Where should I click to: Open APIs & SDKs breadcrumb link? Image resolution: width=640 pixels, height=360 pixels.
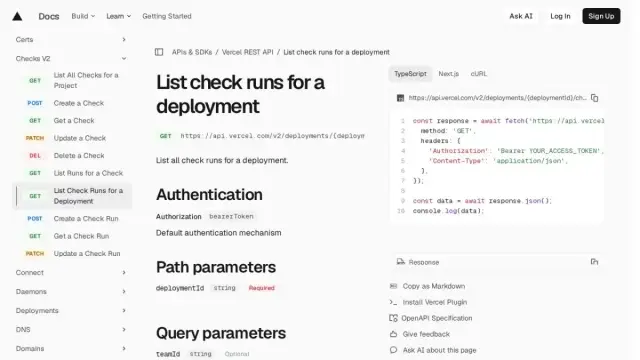coord(192,52)
